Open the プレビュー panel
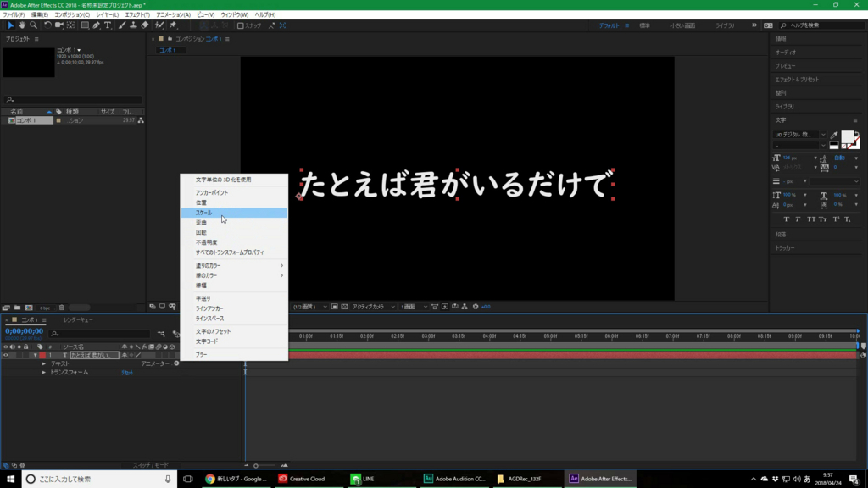Screen dimensions: 868x488 (x=785, y=66)
